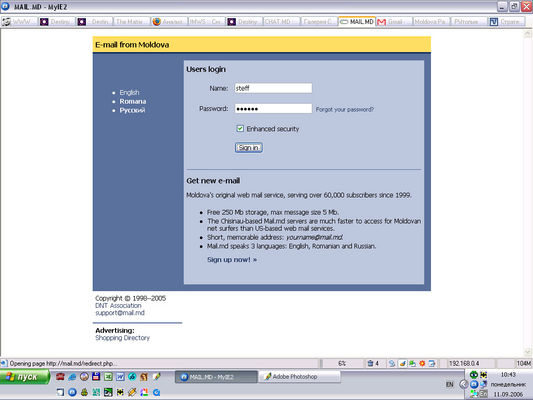Open the DNT Association link
The width and height of the screenshot is (533, 400).
[118, 306]
